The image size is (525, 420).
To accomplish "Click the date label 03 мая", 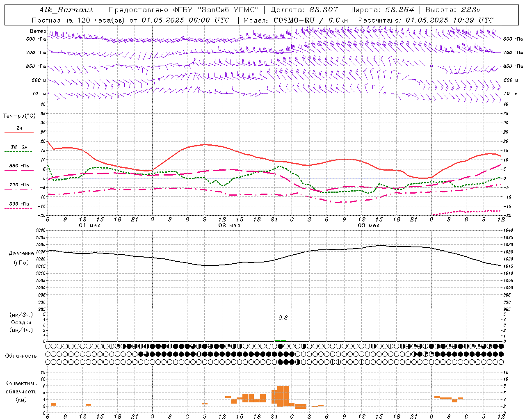I will [369, 226].
